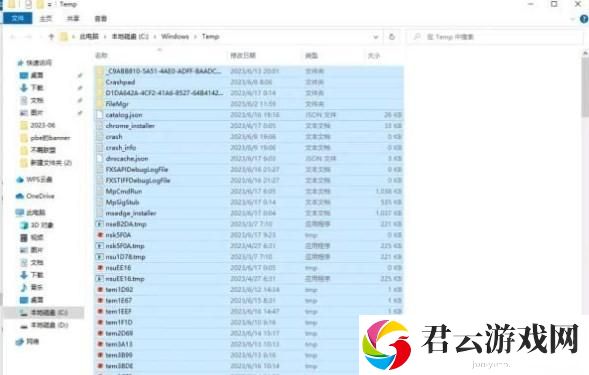The height and width of the screenshot is (375, 589).
Task: Click the mseB2DA.tmp application icon
Action: (100, 224)
